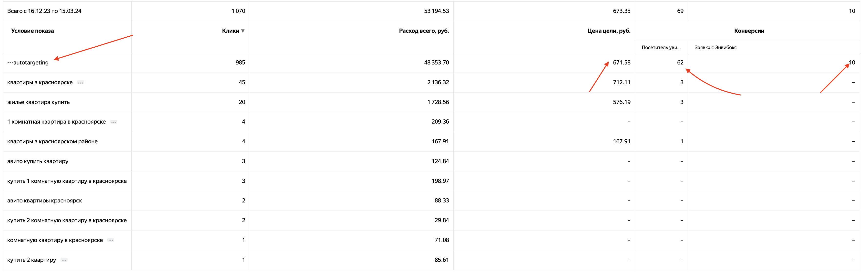
Task: Select the квартиры в красноярском районе row
Action: click(431, 142)
